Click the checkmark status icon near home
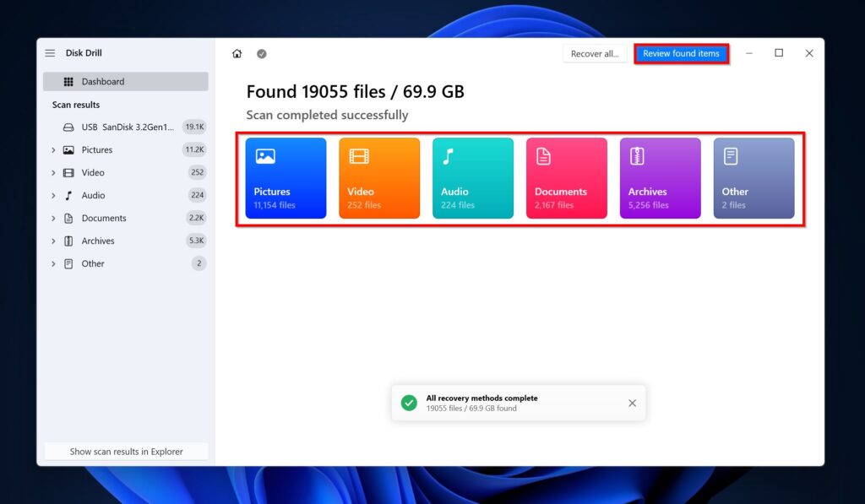The image size is (865, 504). click(261, 52)
